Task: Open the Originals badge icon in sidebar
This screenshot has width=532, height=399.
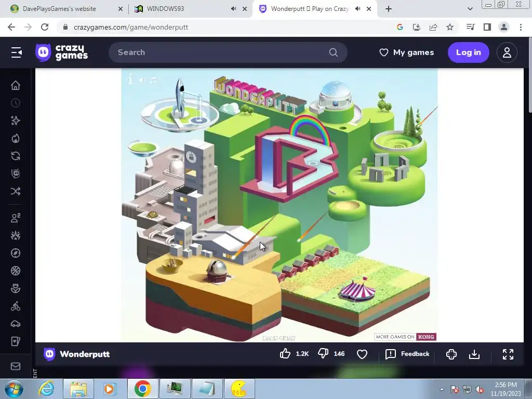Action: [x=16, y=174]
